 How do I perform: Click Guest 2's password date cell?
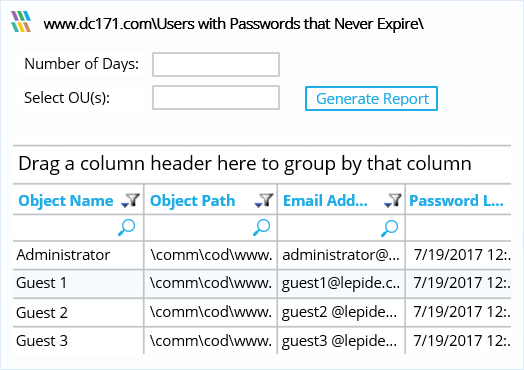pyautogui.click(x=458, y=313)
